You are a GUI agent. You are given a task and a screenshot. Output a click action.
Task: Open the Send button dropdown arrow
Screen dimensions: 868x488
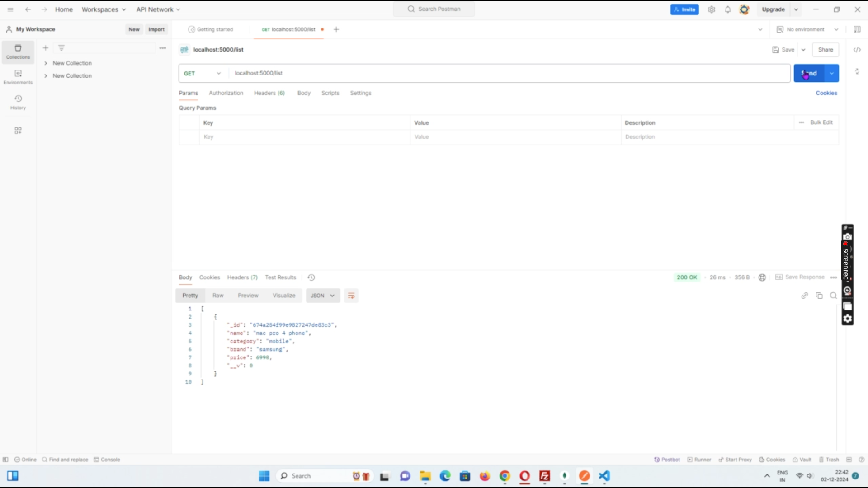click(x=832, y=73)
